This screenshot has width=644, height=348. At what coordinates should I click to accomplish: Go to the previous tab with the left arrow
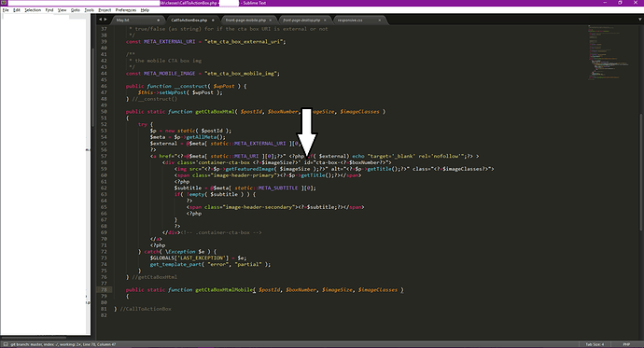(100, 20)
